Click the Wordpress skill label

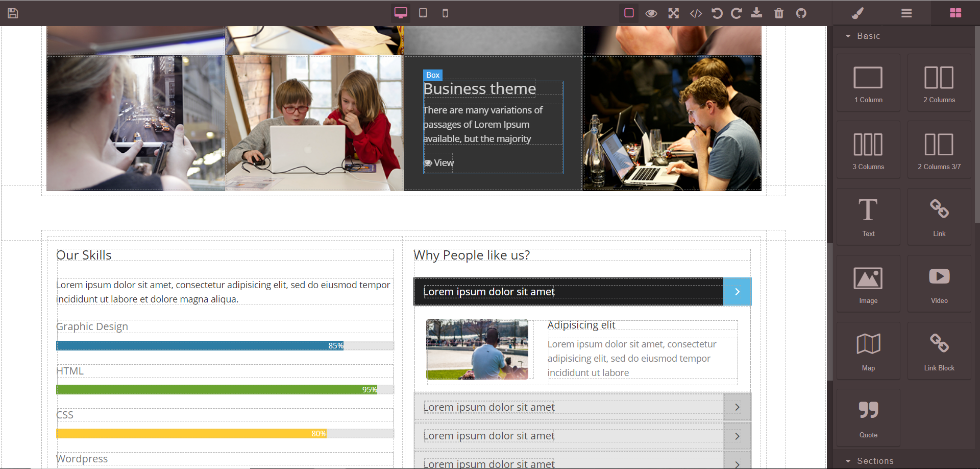[x=82, y=459]
